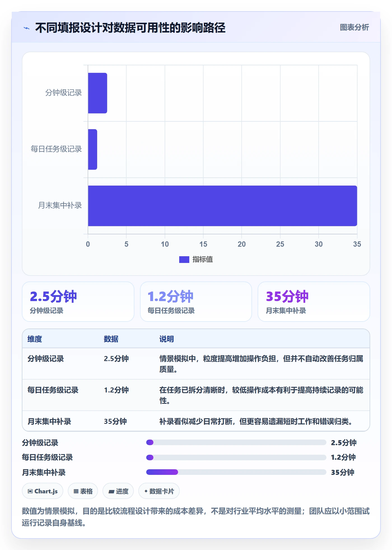Click the 每日任务级记录 progress bar
The image size is (392, 550).
coord(236,458)
